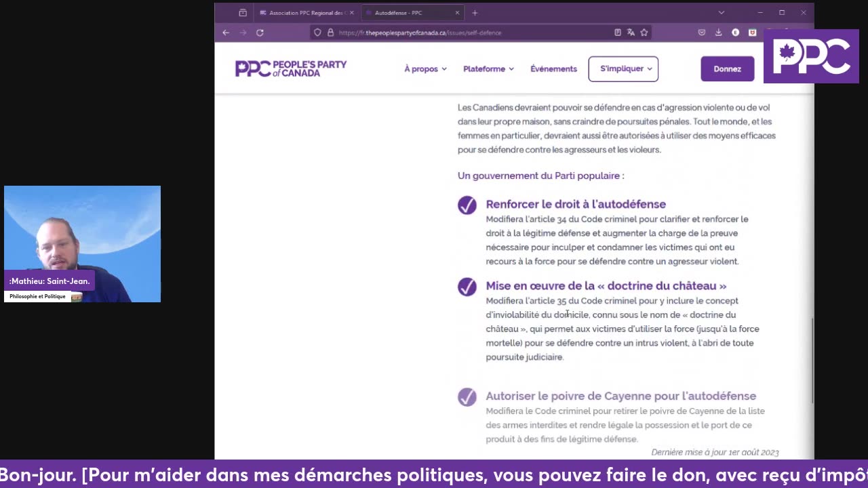The height and width of the screenshot is (488, 868).
Task: Open the translate page icon
Action: [x=631, y=33]
